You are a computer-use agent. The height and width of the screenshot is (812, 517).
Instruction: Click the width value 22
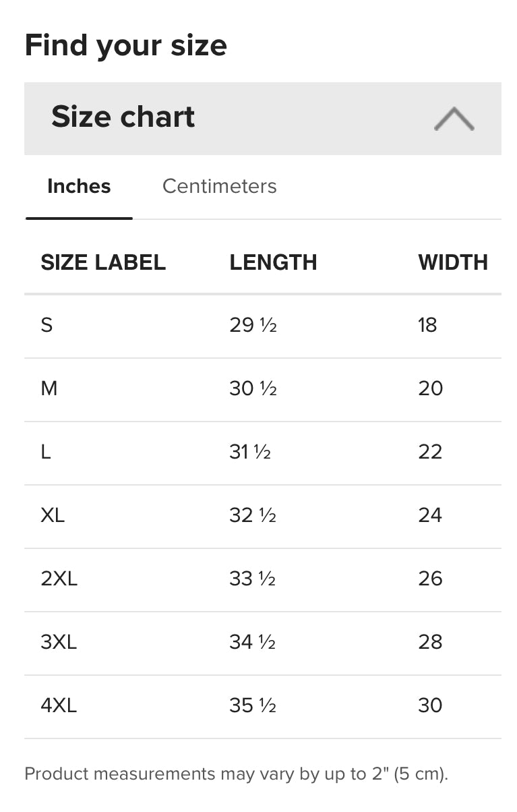tap(430, 452)
